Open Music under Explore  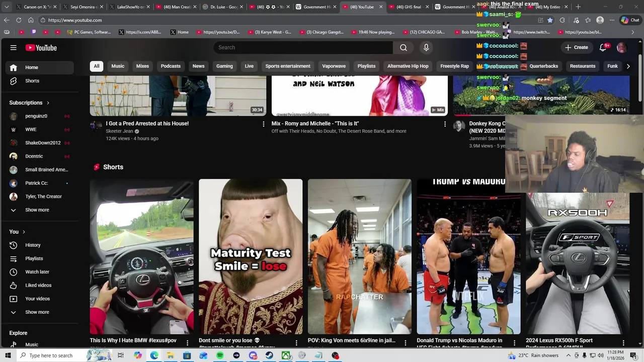pos(40,344)
